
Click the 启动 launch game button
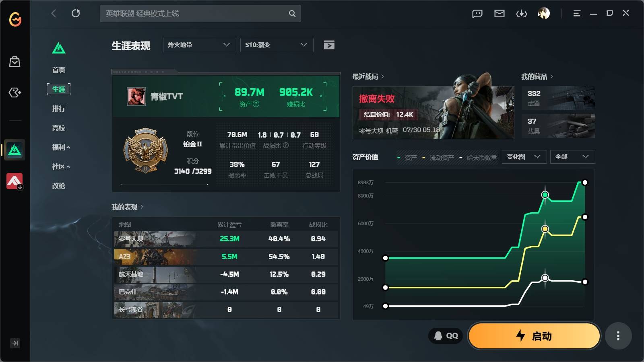pos(534,336)
